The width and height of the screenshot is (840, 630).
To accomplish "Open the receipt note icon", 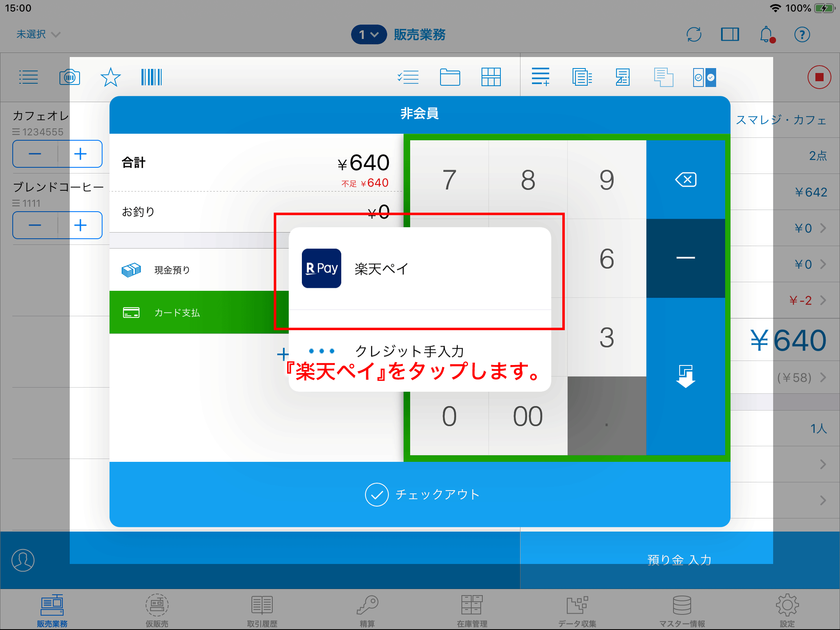I will click(x=623, y=77).
